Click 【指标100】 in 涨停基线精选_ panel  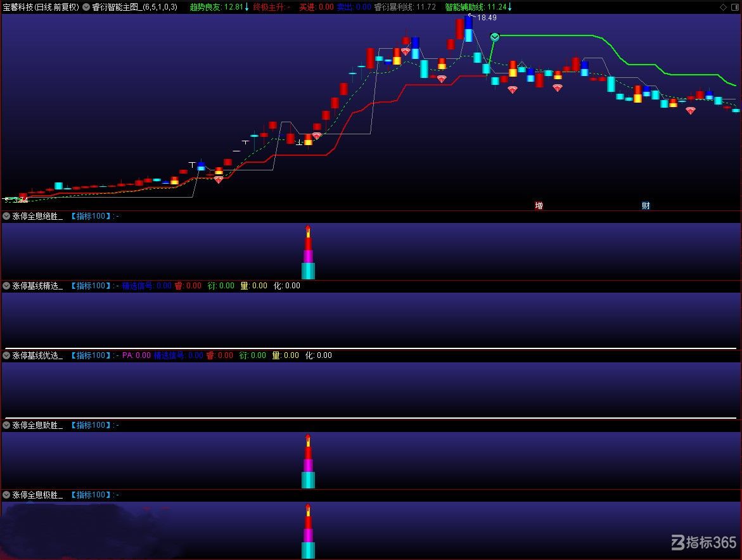point(91,286)
